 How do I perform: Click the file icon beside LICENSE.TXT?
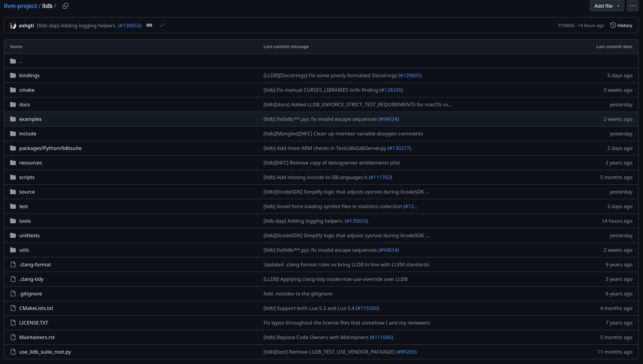(13, 323)
